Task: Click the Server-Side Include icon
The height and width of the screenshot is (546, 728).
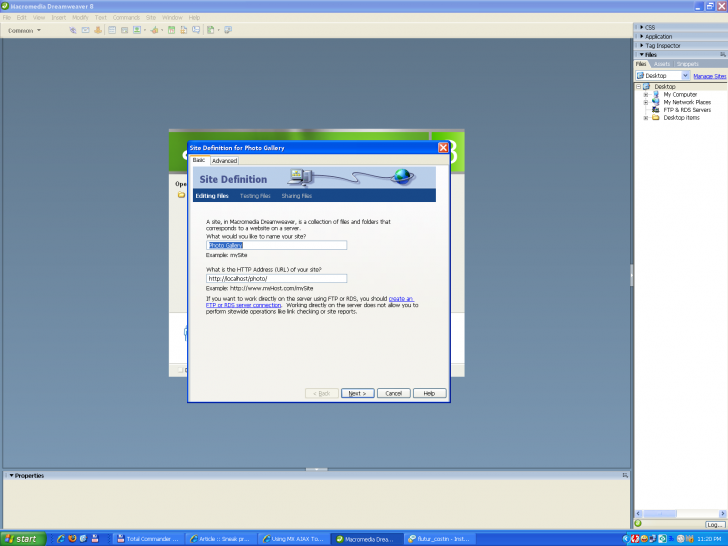Action: (x=184, y=30)
